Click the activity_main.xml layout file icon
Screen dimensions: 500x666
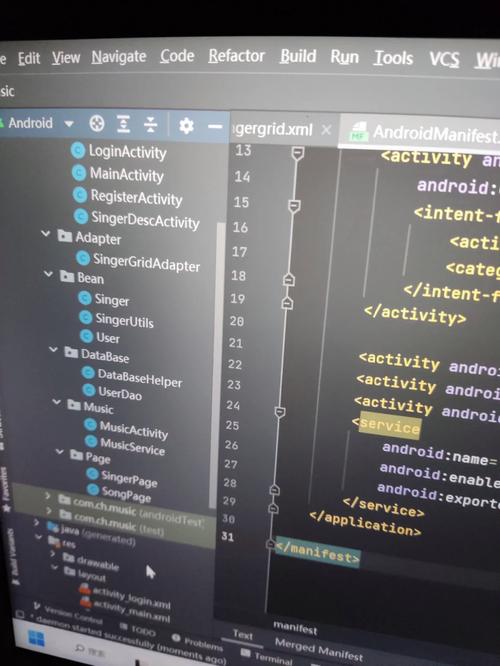click(86, 602)
